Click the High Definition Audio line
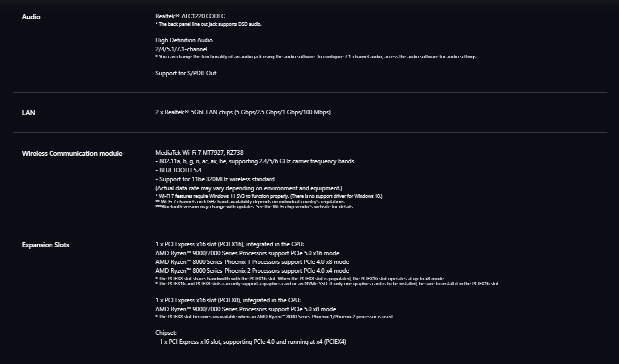Screen dimensions: 619x364 coord(184,40)
